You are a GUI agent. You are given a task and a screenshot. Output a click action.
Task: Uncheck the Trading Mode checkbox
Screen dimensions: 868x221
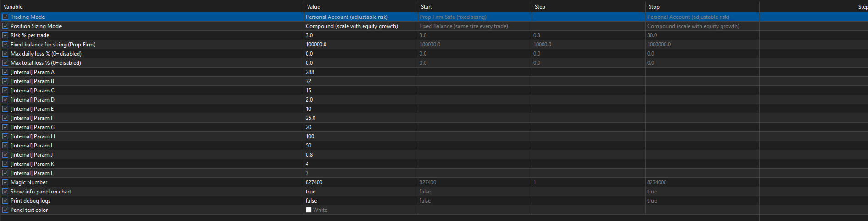click(x=5, y=17)
